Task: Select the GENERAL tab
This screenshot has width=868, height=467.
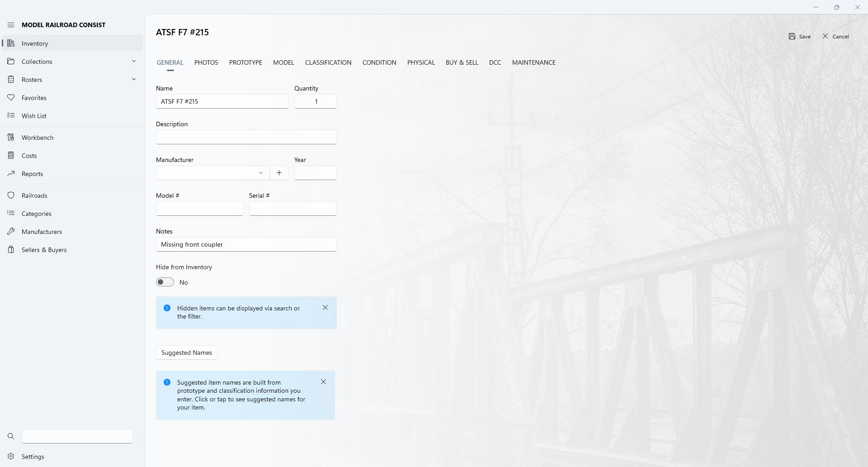Action: 170,62
